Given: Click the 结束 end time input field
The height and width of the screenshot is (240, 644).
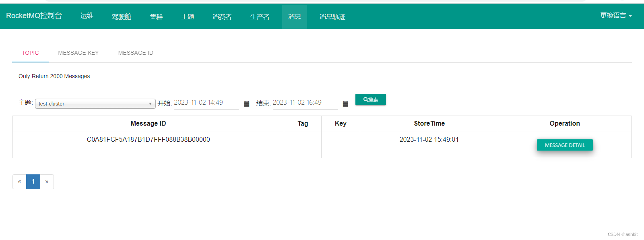Looking at the screenshot, I should [305, 103].
